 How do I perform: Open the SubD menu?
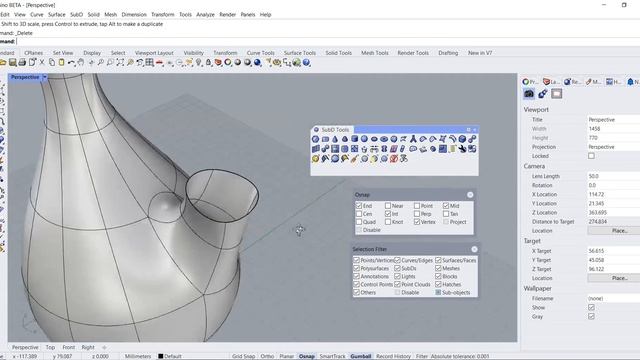[76, 14]
